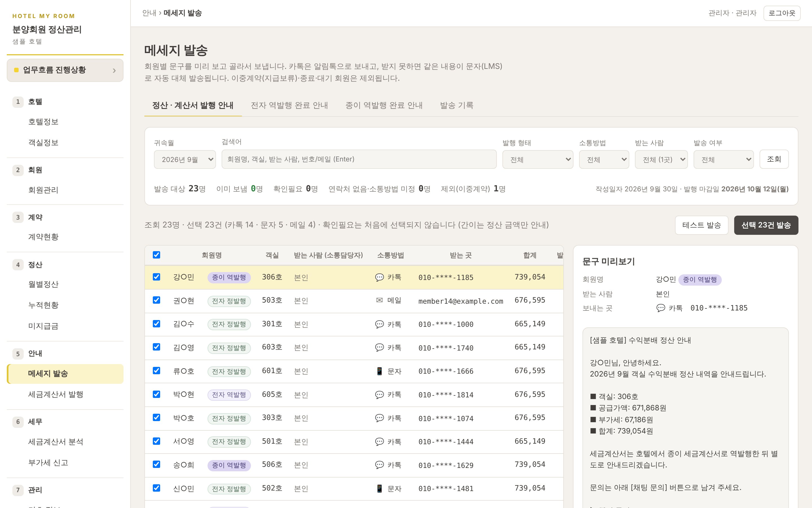
Task: Open the 귀속월 2026년 9월 dropdown
Action: (x=185, y=159)
